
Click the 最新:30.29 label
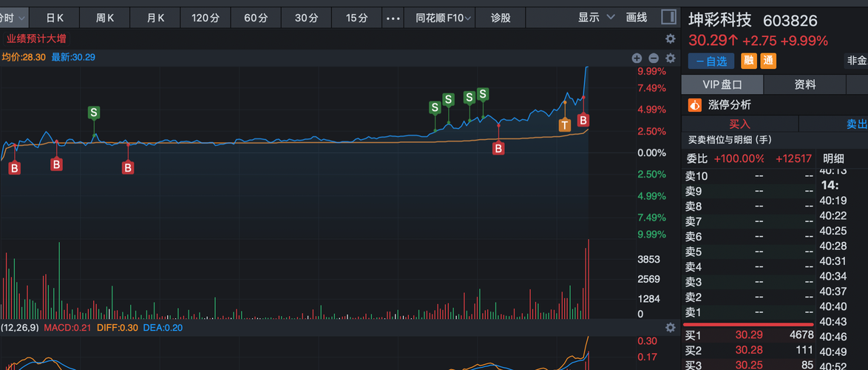(x=74, y=58)
